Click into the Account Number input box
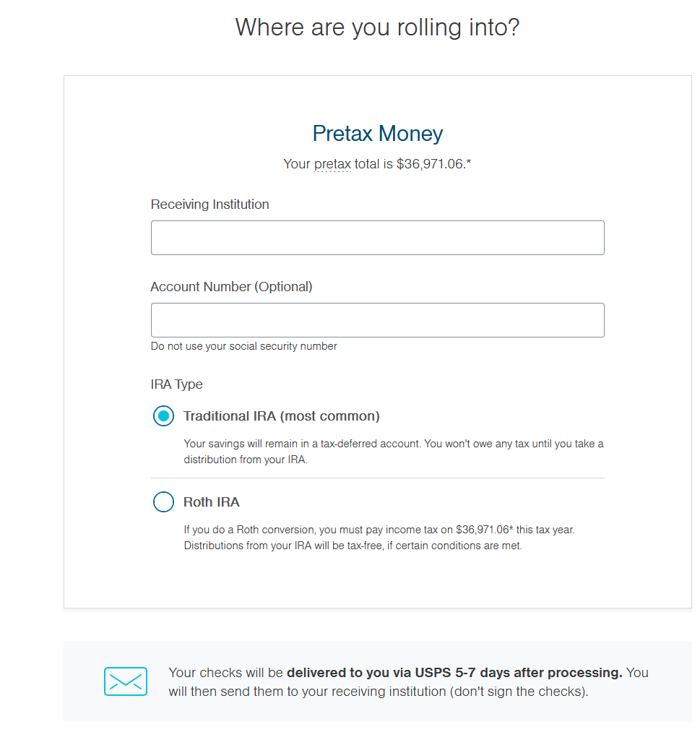The image size is (700, 753). 377,320
